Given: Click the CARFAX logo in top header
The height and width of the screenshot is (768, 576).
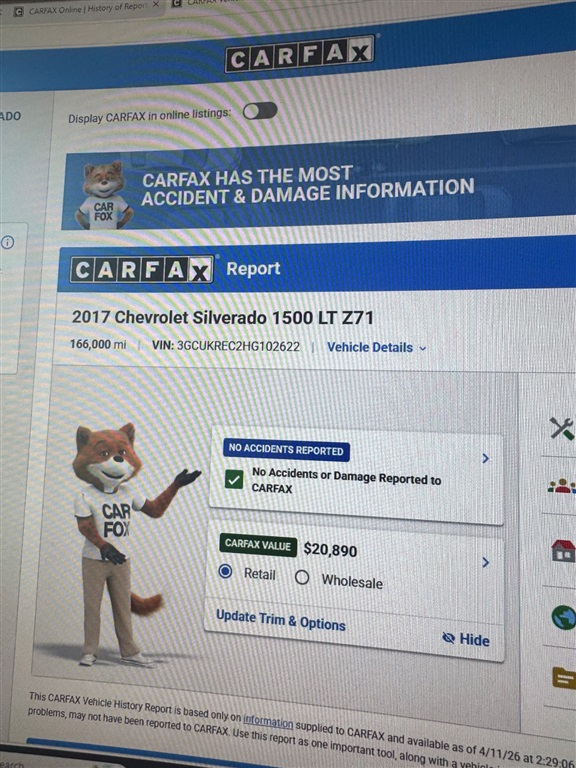Looking at the screenshot, I should (x=300, y=53).
